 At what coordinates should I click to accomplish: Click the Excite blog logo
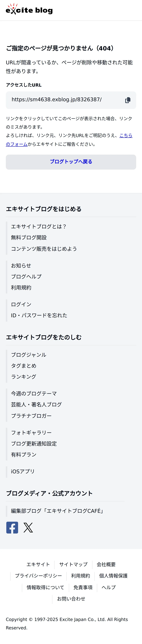pyautogui.click(x=29, y=9)
